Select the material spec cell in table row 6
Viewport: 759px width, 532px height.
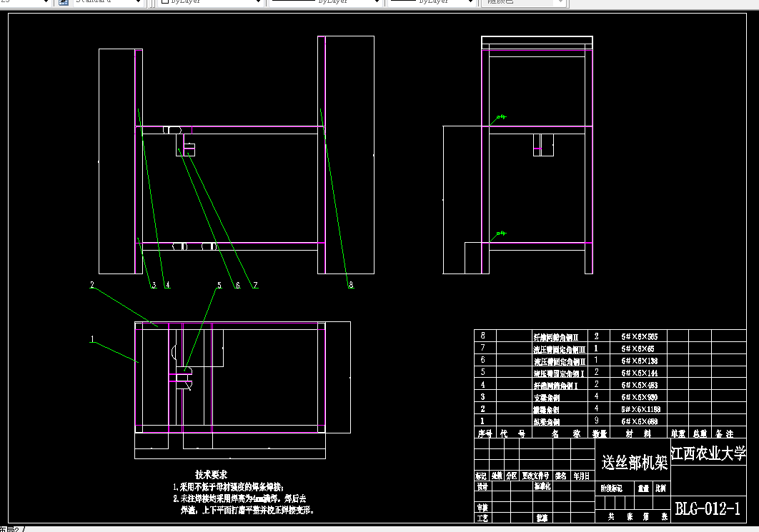[x=640, y=361]
